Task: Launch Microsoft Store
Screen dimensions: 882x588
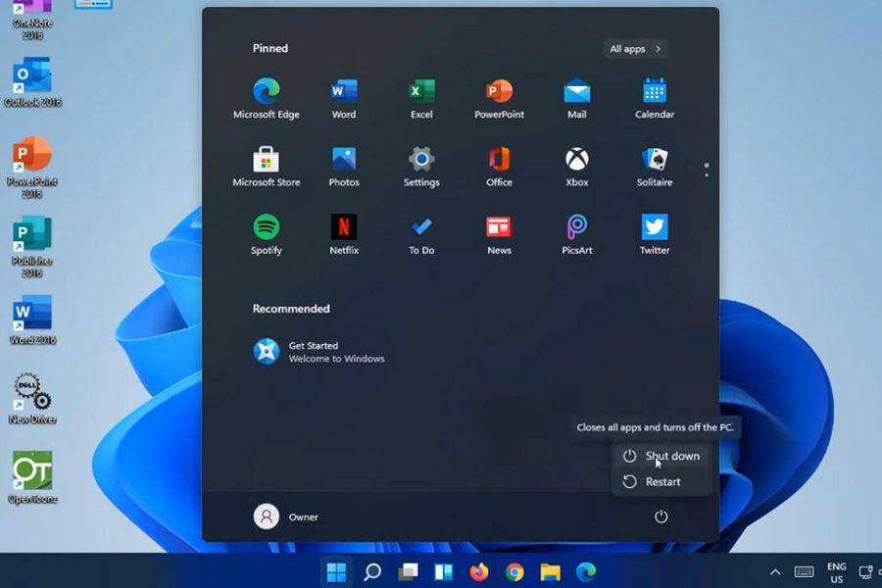Action: (266, 167)
